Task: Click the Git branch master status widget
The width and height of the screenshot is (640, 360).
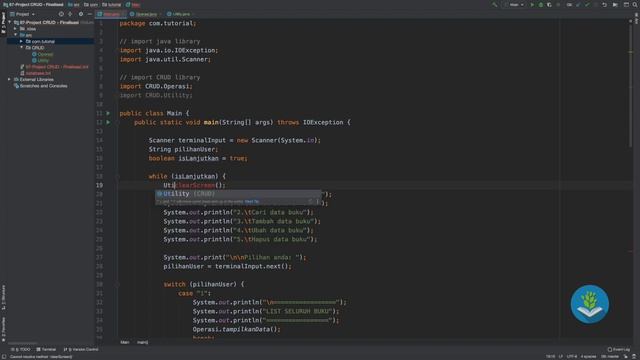Action: (x=610, y=357)
